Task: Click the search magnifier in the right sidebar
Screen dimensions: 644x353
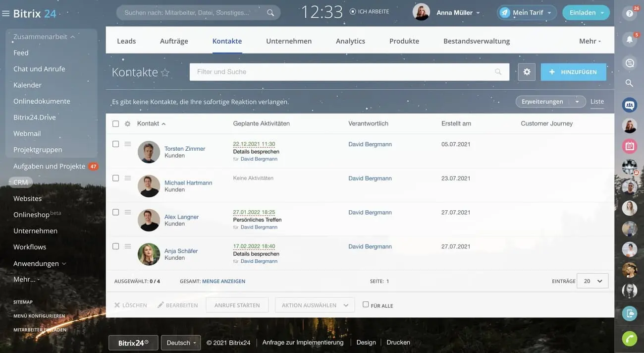Action: [x=630, y=83]
